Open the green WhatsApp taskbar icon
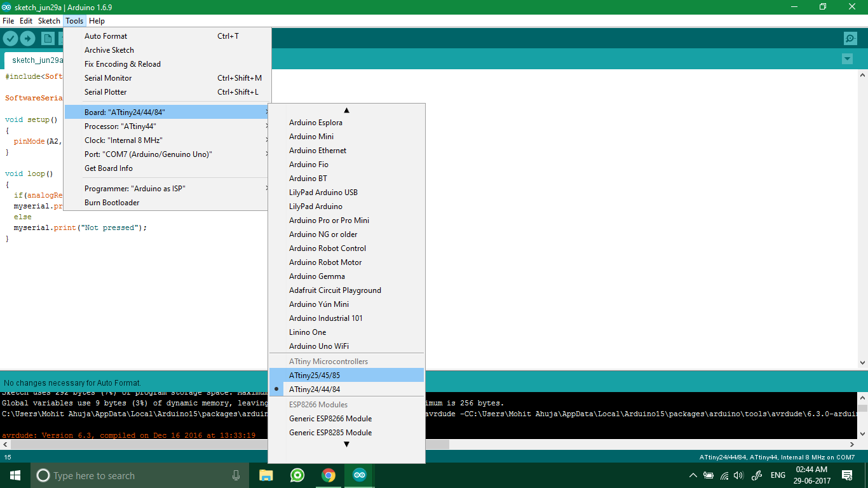The width and height of the screenshot is (868, 488). pyautogui.click(x=297, y=475)
